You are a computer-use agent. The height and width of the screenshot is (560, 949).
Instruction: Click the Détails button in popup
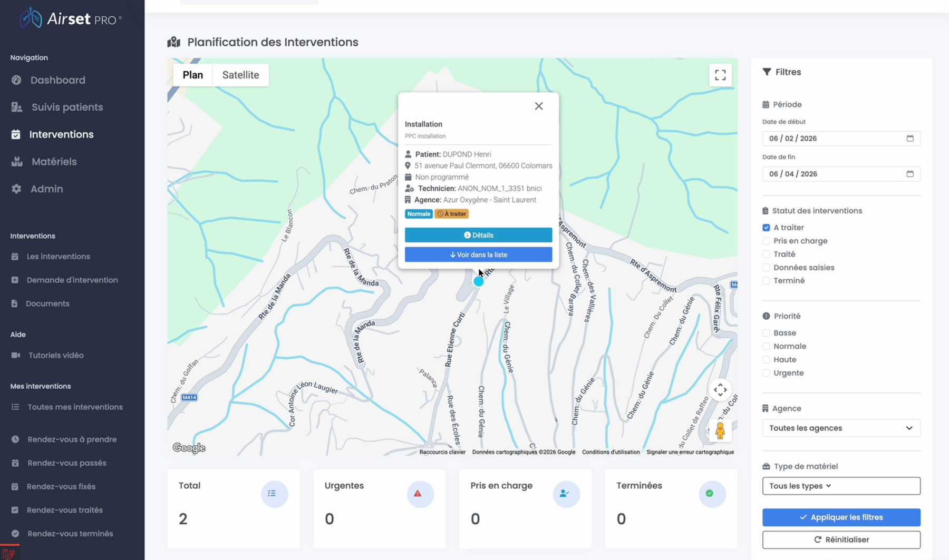478,235
